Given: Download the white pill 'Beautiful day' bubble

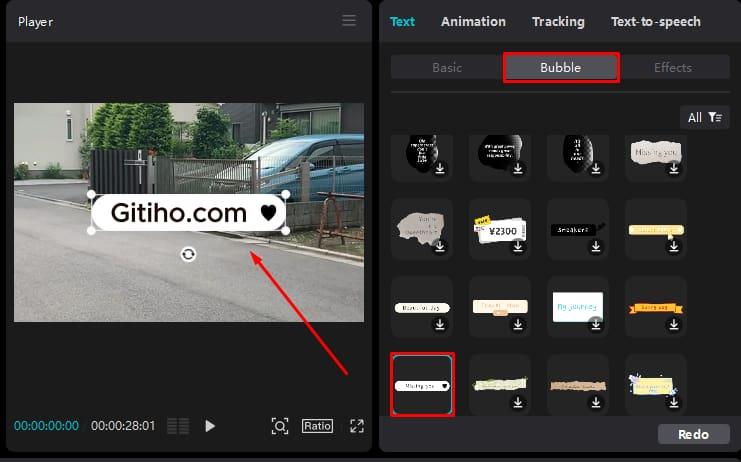Looking at the screenshot, I should point(440,324).
